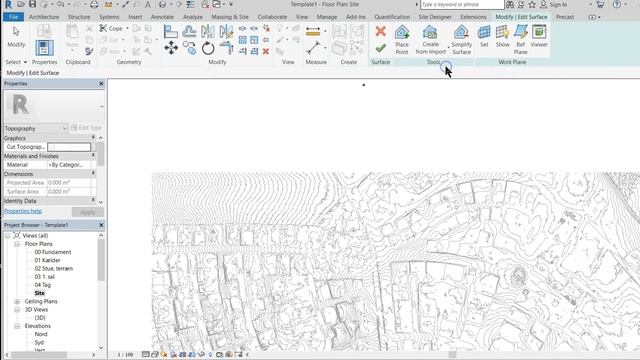640x360 pixels.
Task: Select the Modify arrow tool
Action: tap(16, 37)
